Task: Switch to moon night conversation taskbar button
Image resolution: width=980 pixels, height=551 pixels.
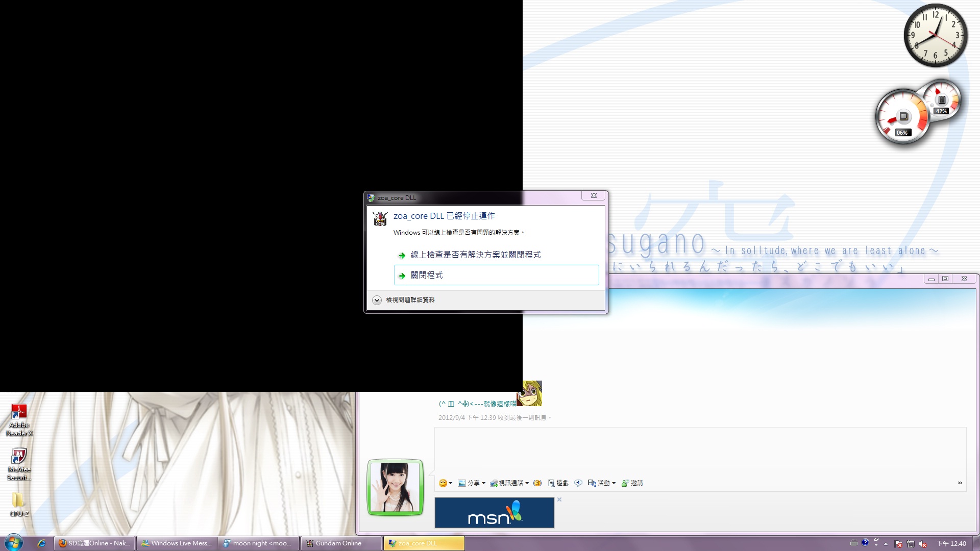Action: 259,543
